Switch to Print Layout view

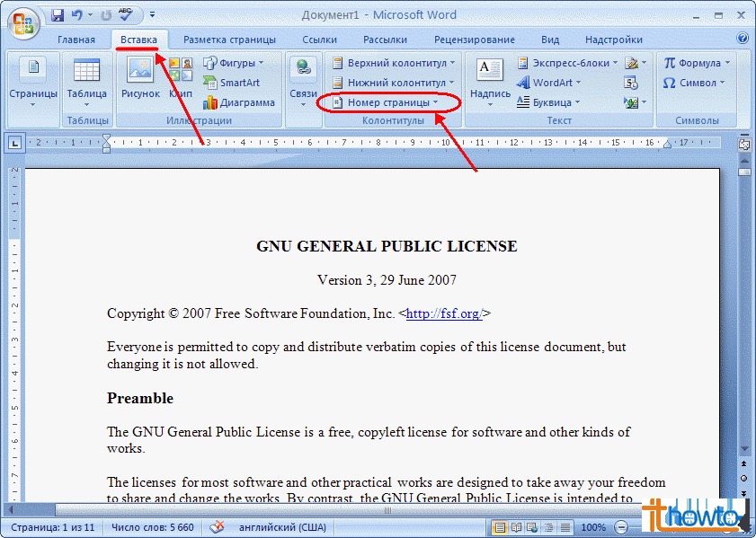point(500,527)
